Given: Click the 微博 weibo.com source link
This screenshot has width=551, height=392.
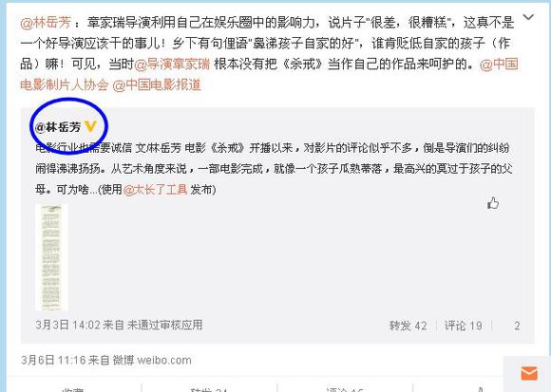Looking at the screenshot, I should (x=152, y=360).
